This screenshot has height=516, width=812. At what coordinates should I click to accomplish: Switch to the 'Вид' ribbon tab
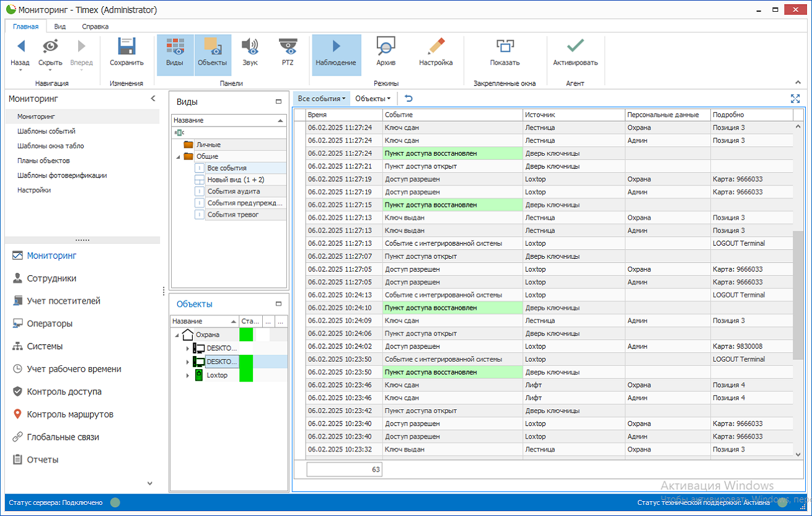[60, 27]
